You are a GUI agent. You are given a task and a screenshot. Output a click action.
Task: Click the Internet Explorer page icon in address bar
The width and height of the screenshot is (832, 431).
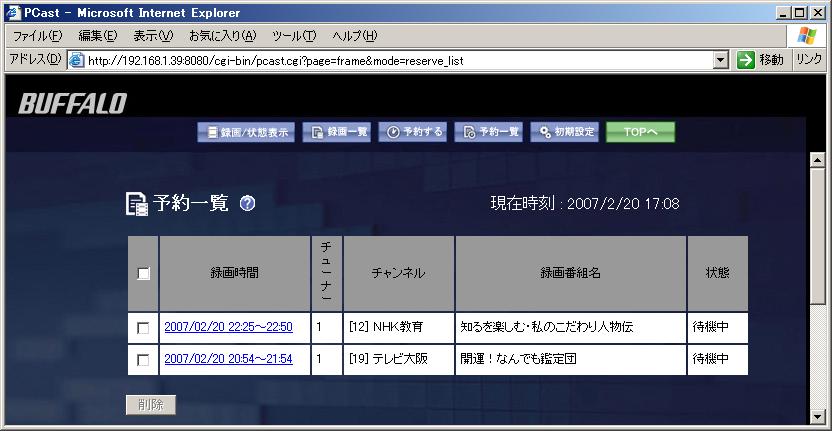coord(77,60)
